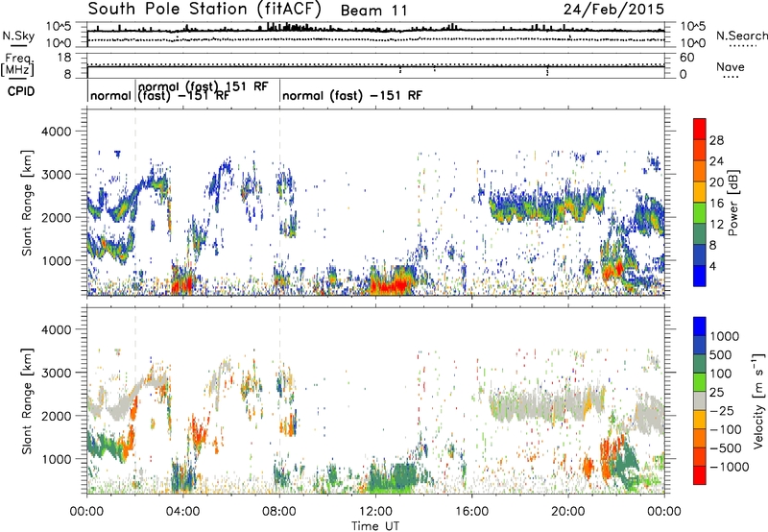Click the "CPID" row label
Image resolution: width=768 pixels, height=532 pixels.
click(x=21, y=91)
